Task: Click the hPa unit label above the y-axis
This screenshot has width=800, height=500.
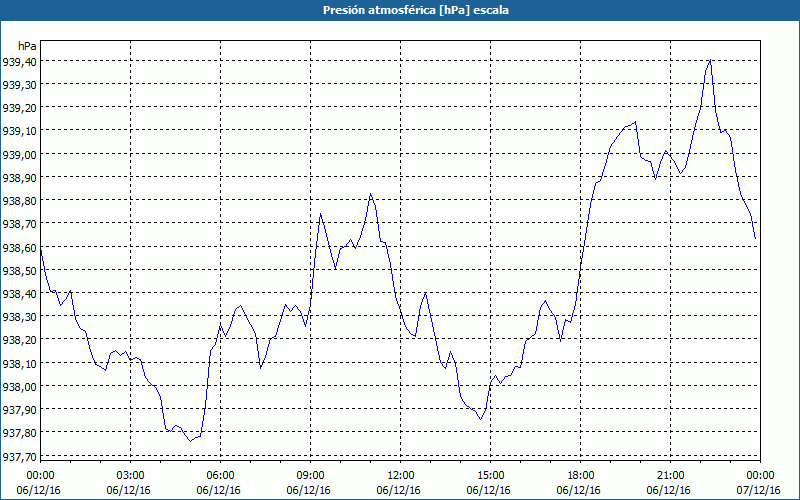Action: coord(27,46)
